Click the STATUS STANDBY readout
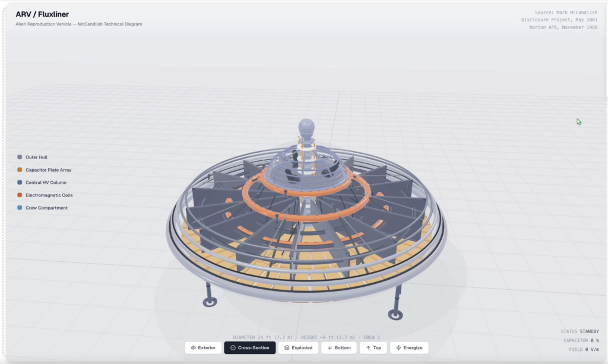Viewport: 608px width, 364px height. point(579,331)
